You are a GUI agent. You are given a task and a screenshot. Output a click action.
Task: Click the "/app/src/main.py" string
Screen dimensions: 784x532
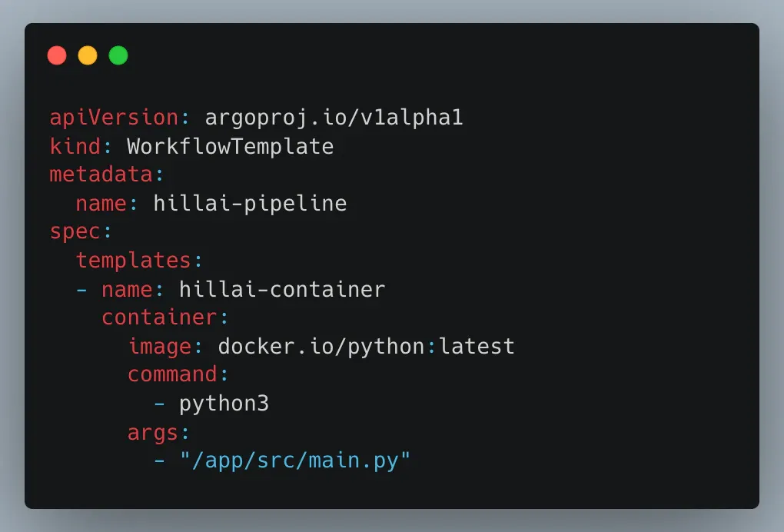coord(295,461)
